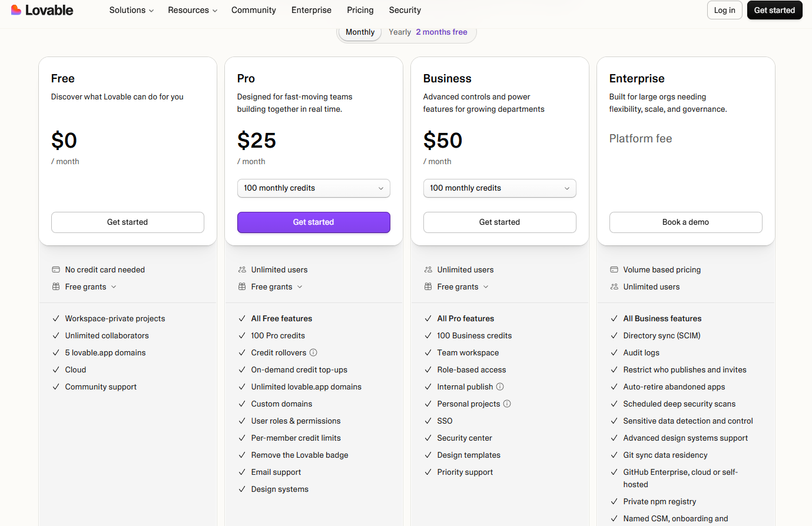Image resolution: width=812 pixels, height=526 pixels.
Task: Click the users icon beside Pro Unlimited users
Action: [242, 269]
